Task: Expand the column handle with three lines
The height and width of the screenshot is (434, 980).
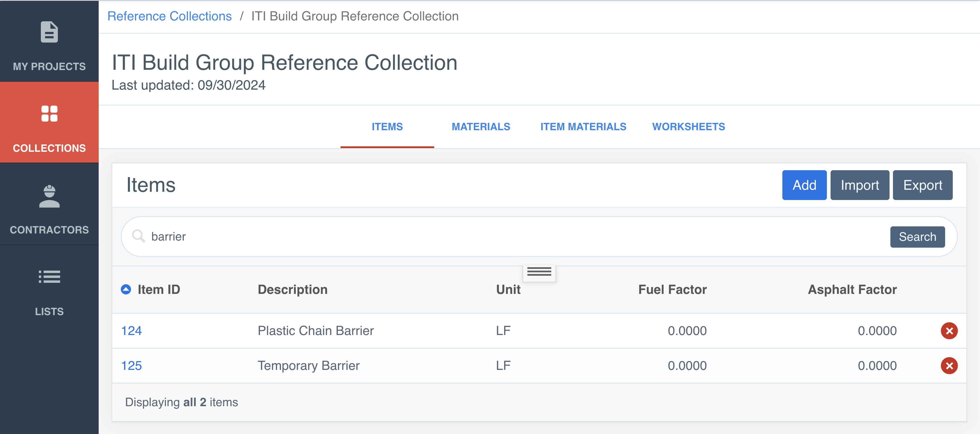Action: [539, 272]
